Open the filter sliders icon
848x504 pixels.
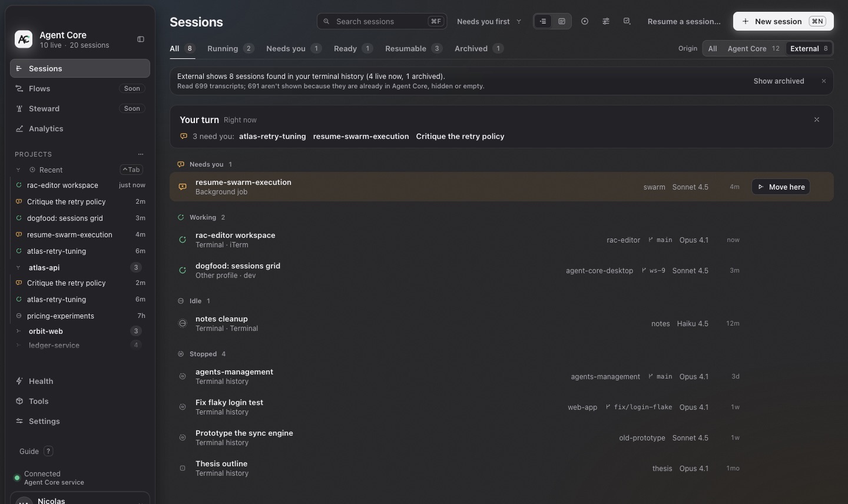tap(606, 21)
